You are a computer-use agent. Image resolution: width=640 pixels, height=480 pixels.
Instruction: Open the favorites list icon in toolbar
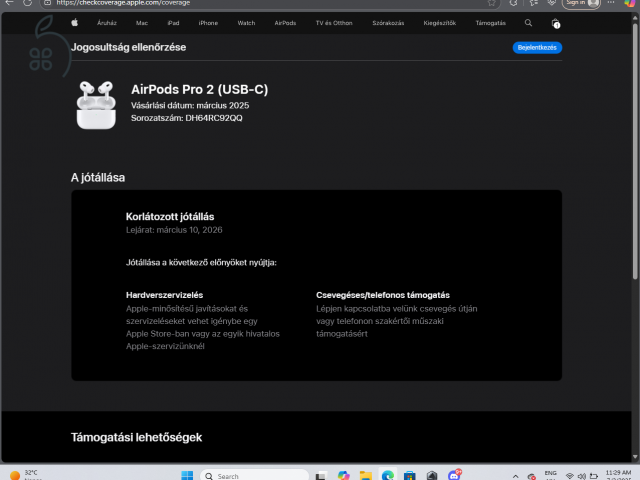[x=533, y=2]
